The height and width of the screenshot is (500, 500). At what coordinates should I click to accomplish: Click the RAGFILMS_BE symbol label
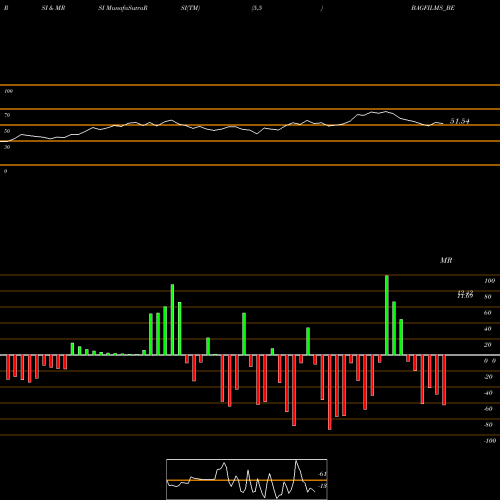pyautogui.click(x=433, y=8)
